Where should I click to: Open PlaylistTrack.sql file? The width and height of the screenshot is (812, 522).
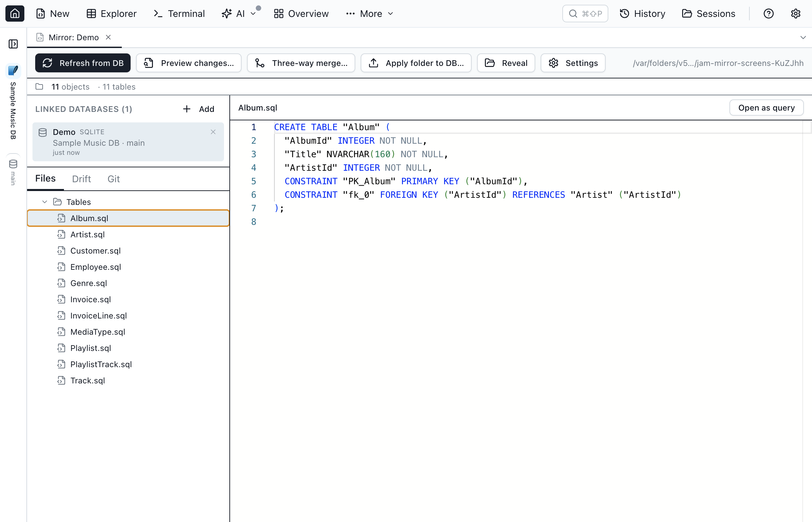point(128,365)
